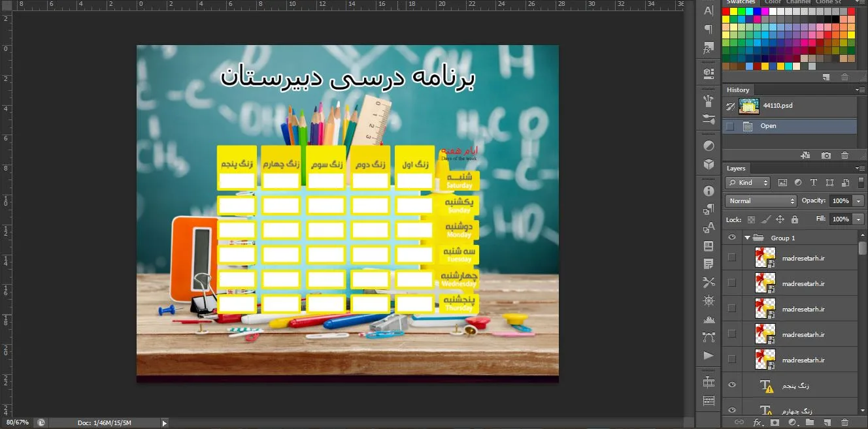
Task: Open the Normal blend mode dropdown
Action: point(761,201)
